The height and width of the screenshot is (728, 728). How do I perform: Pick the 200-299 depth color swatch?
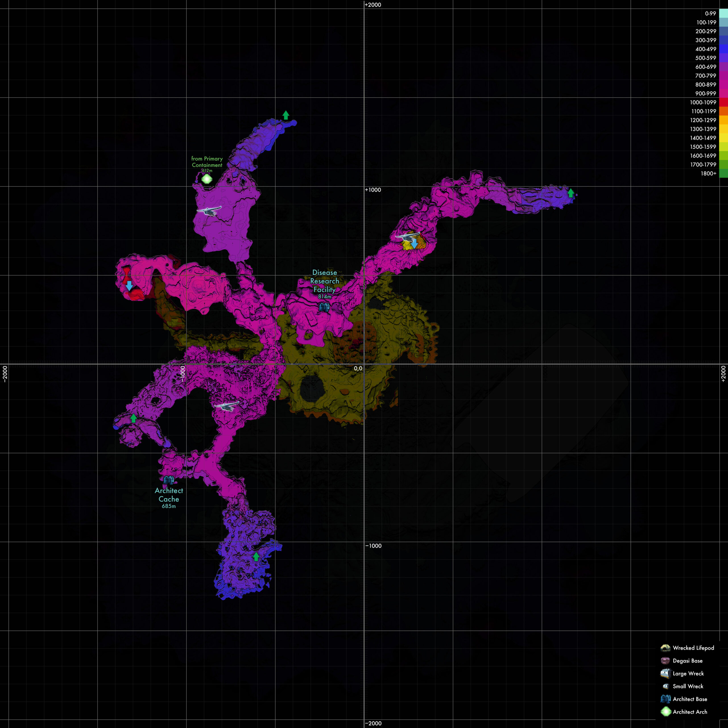(723, 31)
